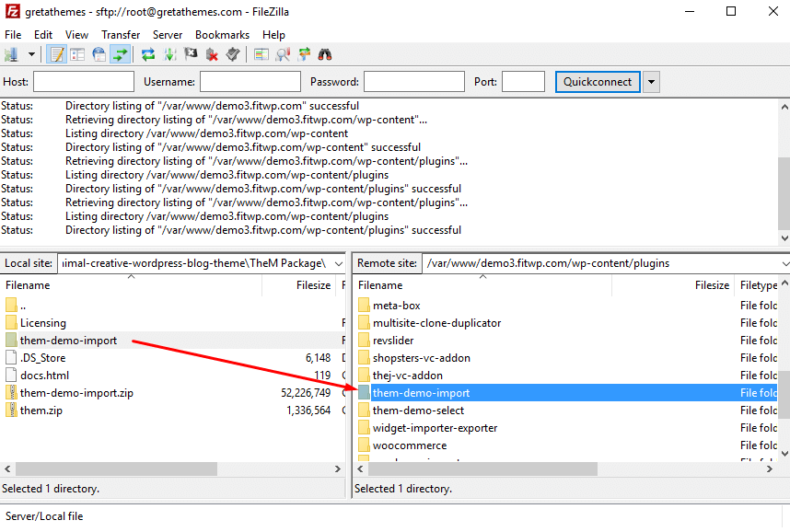Image resolution: width=790 pixels, height=532 pixels.
Task: Click the Server/Local file queue column
Action: point(44,516)
